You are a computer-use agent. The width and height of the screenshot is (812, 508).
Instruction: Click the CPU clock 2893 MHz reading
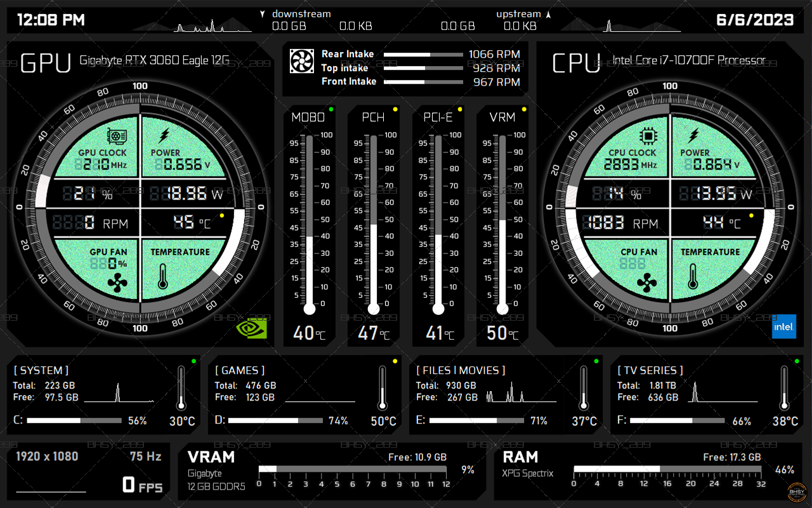(630, 164)
